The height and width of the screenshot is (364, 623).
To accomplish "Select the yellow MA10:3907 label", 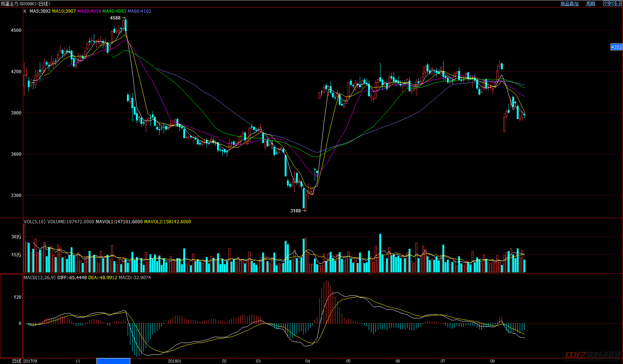I will 64,11.
